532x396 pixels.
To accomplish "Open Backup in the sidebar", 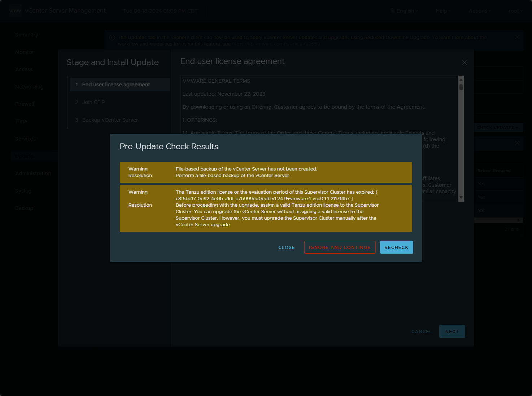I will (24, 208).
